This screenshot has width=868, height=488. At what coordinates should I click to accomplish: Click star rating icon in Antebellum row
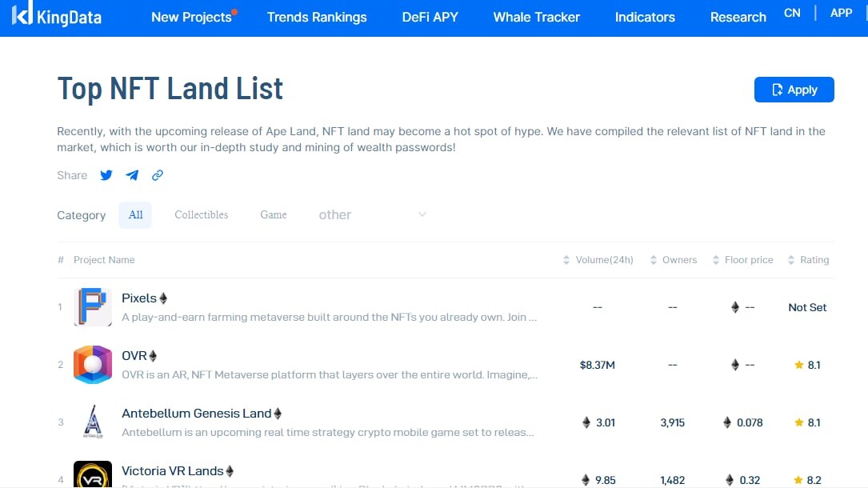pos(799,422)
